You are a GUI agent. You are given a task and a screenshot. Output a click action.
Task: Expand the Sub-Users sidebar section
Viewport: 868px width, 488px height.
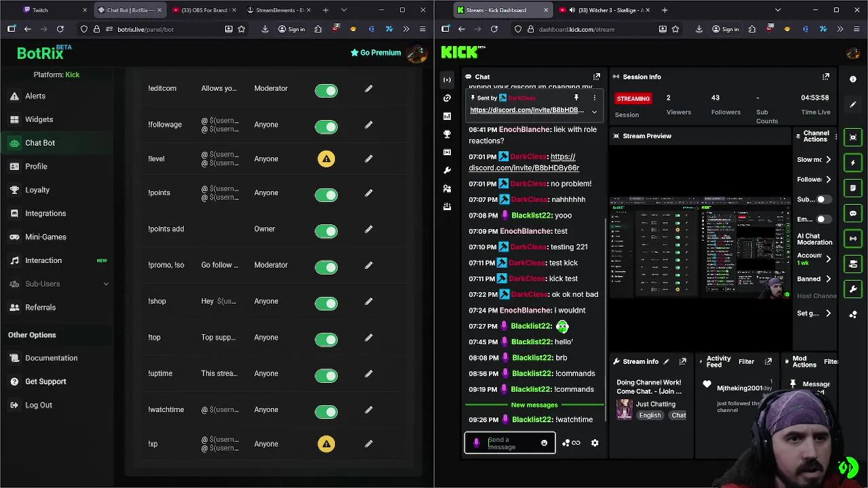pos(58,284)
